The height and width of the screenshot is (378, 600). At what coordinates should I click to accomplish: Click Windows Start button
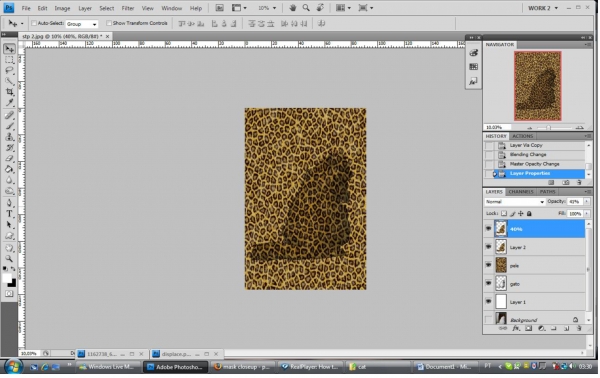[x=13, y=367]
